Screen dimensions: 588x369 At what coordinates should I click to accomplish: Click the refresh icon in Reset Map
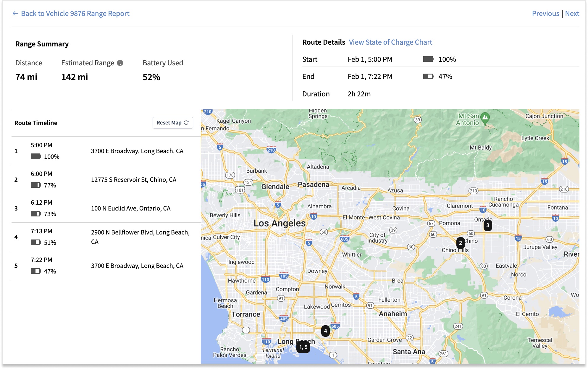[x=186, y=123]
